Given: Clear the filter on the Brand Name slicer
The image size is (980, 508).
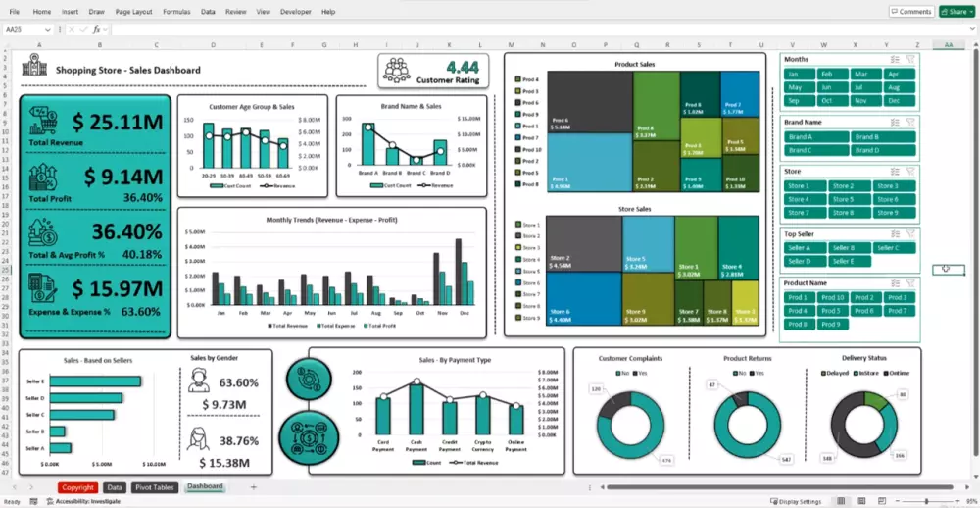Looking at the screenshot, I should (x=910, y=122).
